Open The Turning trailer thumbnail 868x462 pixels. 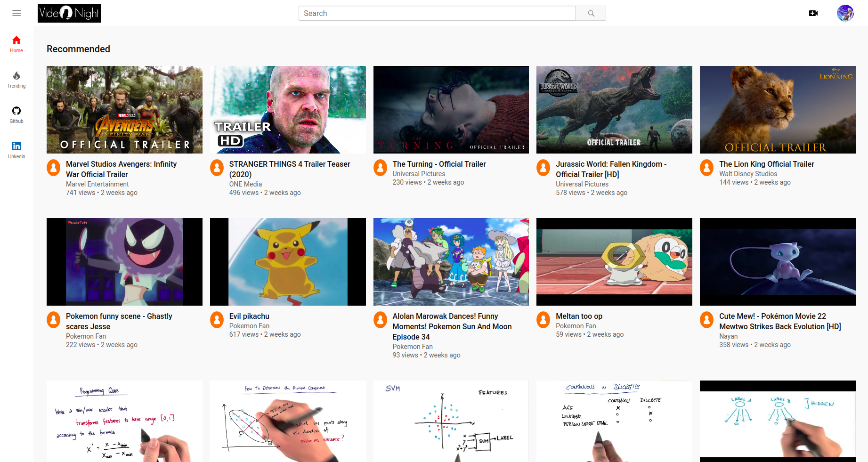pos(451,110)
